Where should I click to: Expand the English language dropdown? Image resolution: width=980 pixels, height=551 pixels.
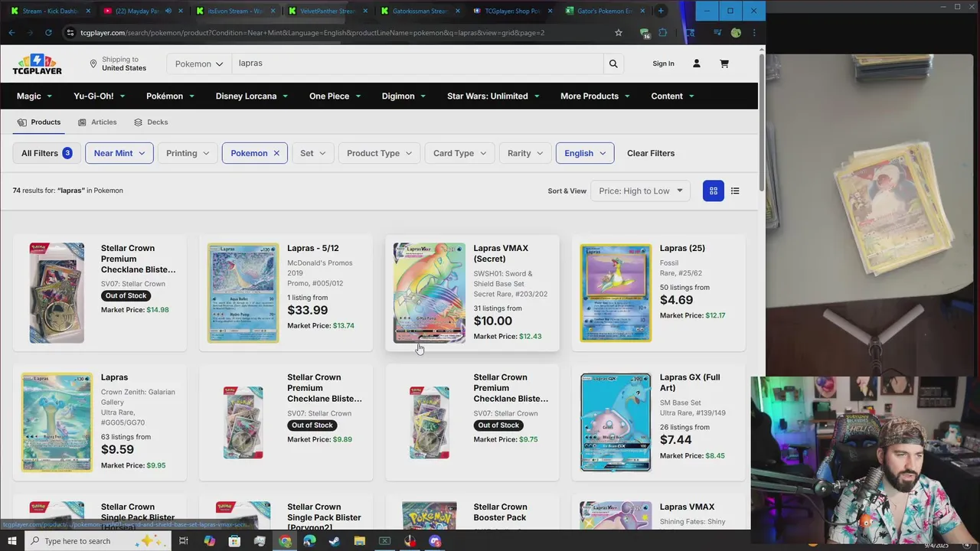(585, 153)
